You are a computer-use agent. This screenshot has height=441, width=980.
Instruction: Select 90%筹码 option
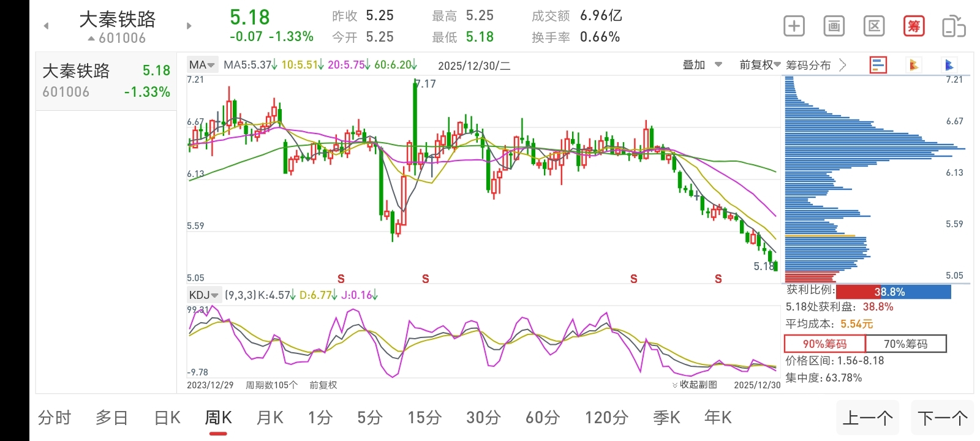tap(824, 344)
